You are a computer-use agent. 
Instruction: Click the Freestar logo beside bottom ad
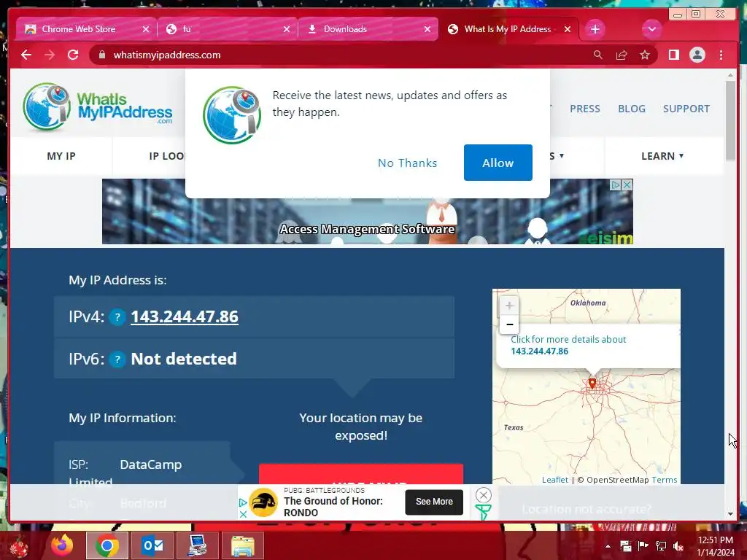point(483,513)
